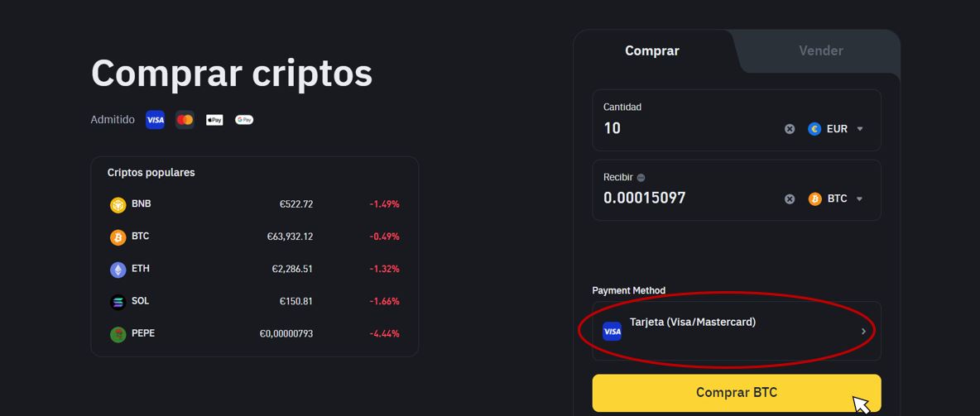Click the SOL coin icon
Viewport: 980px width, 416px height.
pos(118,302)
